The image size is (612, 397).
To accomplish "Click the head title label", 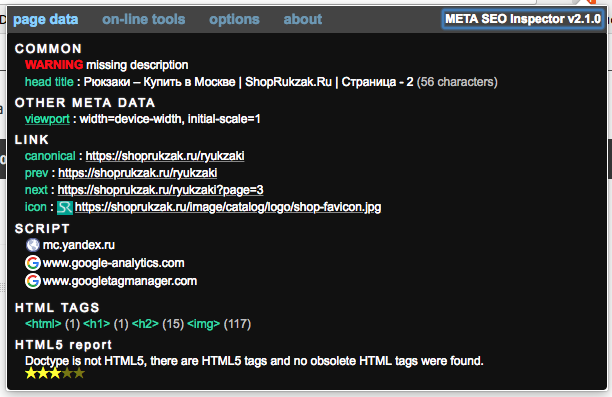I will click(49, 82).
